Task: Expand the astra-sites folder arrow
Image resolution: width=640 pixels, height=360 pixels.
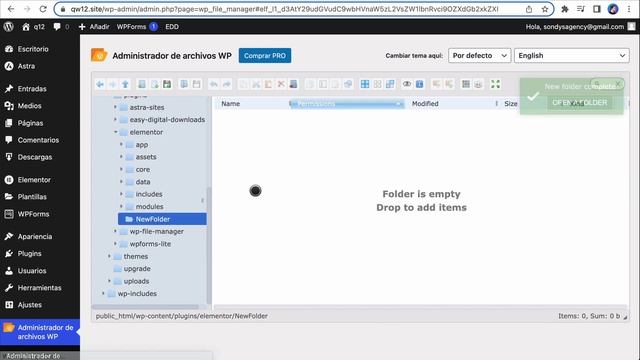Action: point(116,107)
